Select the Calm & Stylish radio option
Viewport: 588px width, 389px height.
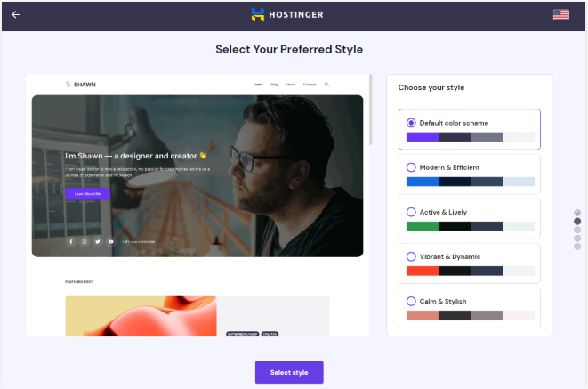pos(411,301)
